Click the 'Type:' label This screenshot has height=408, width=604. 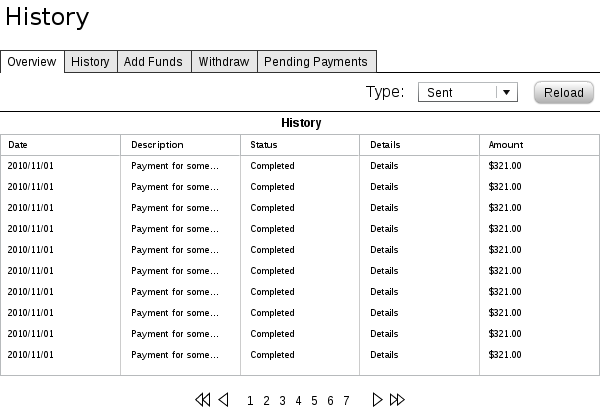click(x=385, y=92)
